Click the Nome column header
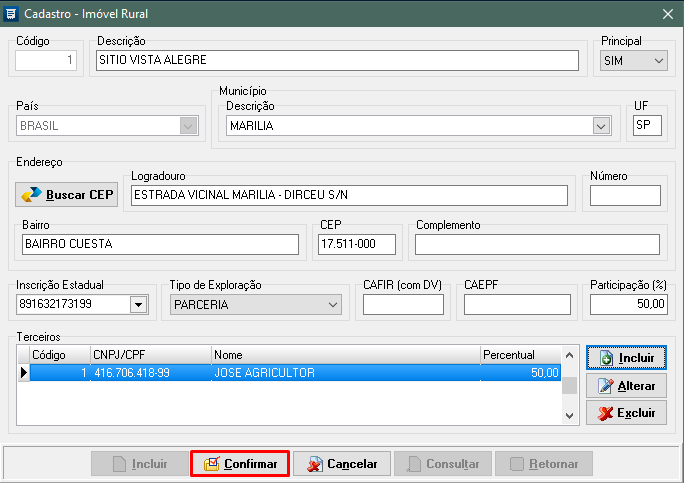The image size is (684, 483). pos(345,355)
